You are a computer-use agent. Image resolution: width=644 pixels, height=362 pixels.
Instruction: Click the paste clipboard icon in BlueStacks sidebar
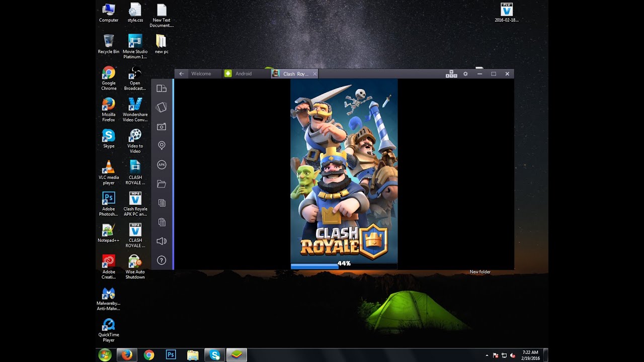point(162,222)
